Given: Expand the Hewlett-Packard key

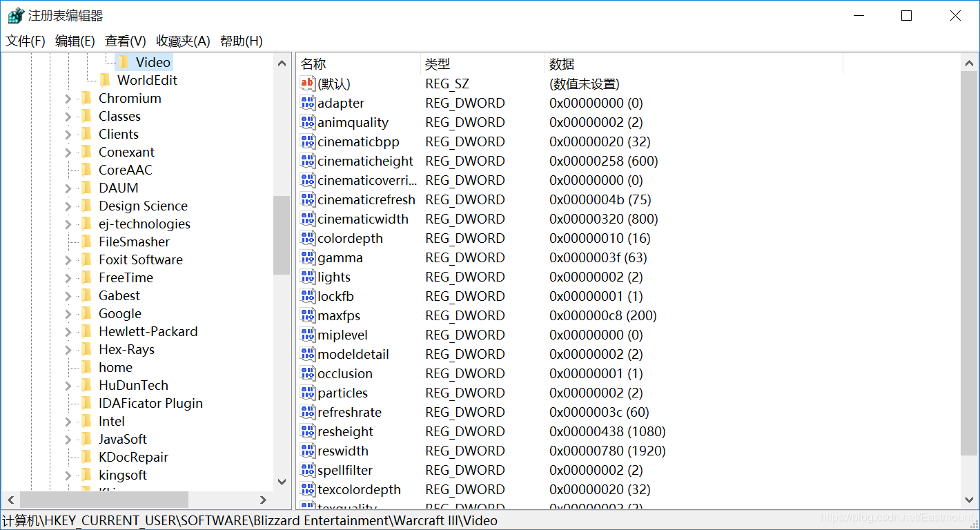Looking at the screenshot, I should pyautogui.click(x=68, y=332).
